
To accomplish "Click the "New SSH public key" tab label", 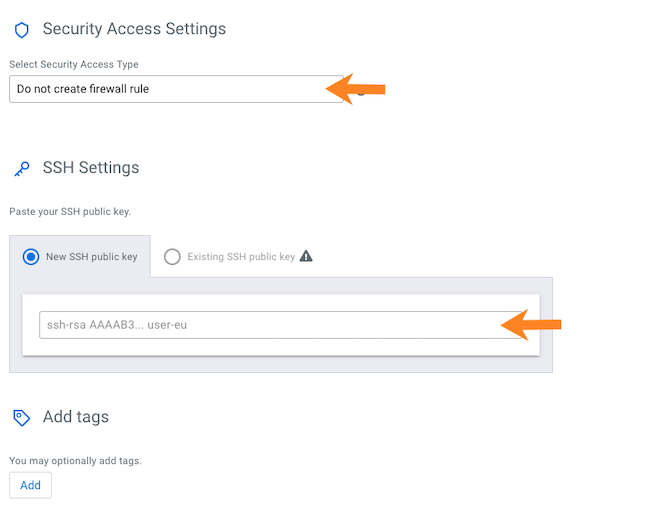I will pos(92,257).
